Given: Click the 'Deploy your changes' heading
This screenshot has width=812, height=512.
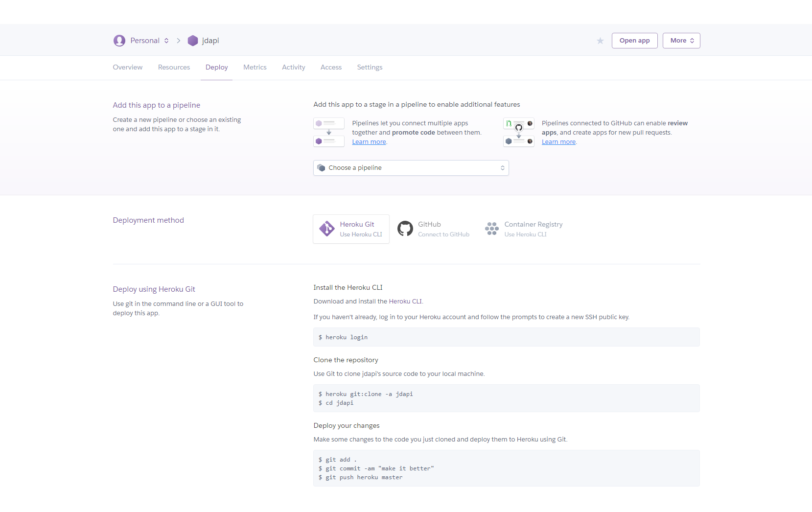Looking at the screenshot, I should (x=347, y=426).
